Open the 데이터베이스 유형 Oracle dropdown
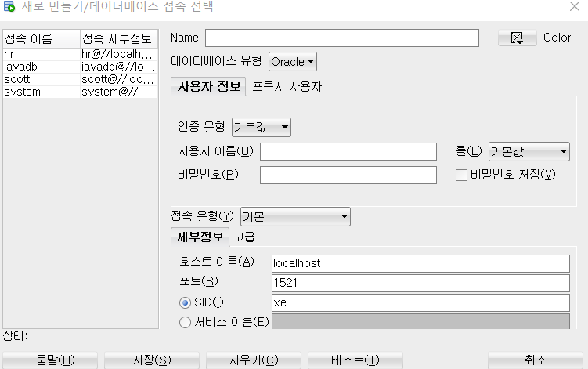 [x=293, y=62]
